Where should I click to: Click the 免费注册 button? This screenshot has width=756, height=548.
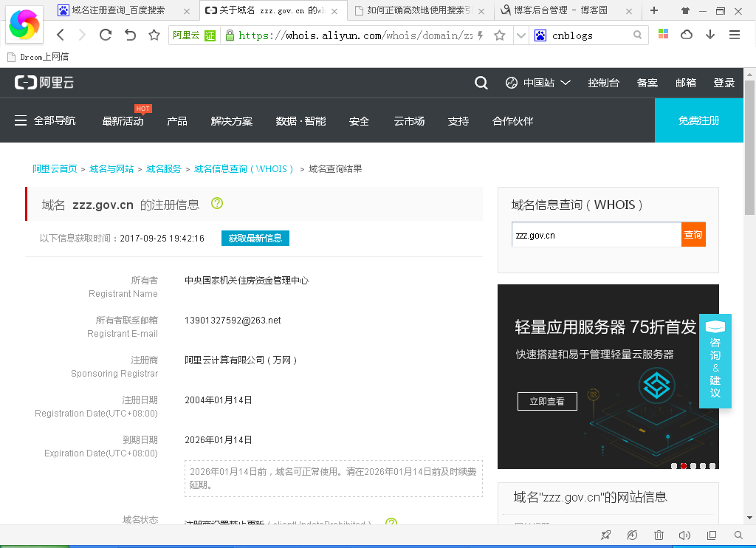tap(698, 120)
